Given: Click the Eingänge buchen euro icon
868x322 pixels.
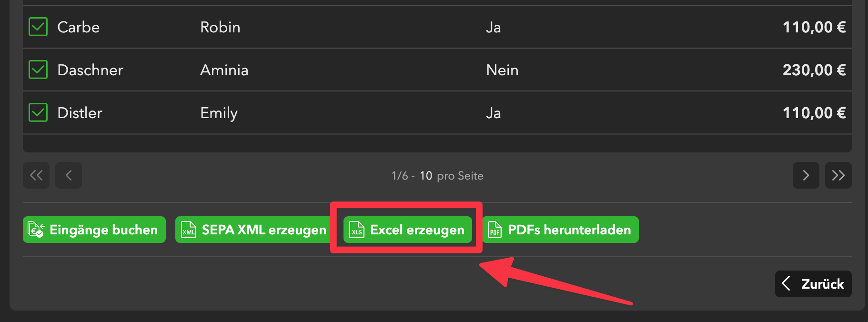Looking at the screenshot, I should tap(36, 230).
